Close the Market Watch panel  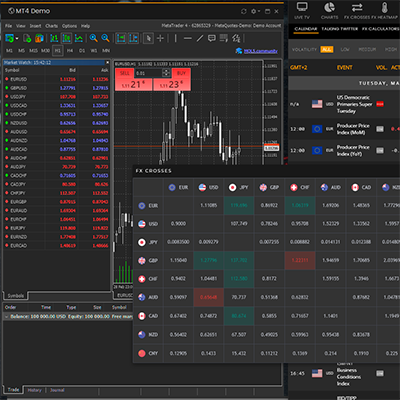[107, 62]
